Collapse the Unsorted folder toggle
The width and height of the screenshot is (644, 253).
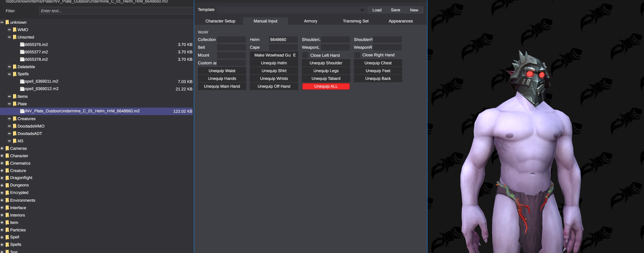point(9,37)
